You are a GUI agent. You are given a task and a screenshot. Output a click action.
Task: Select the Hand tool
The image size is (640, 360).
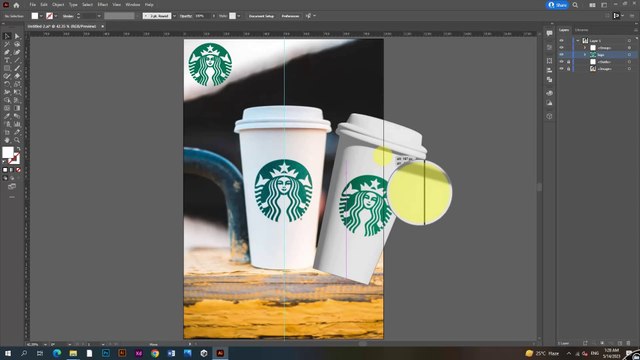7,140
